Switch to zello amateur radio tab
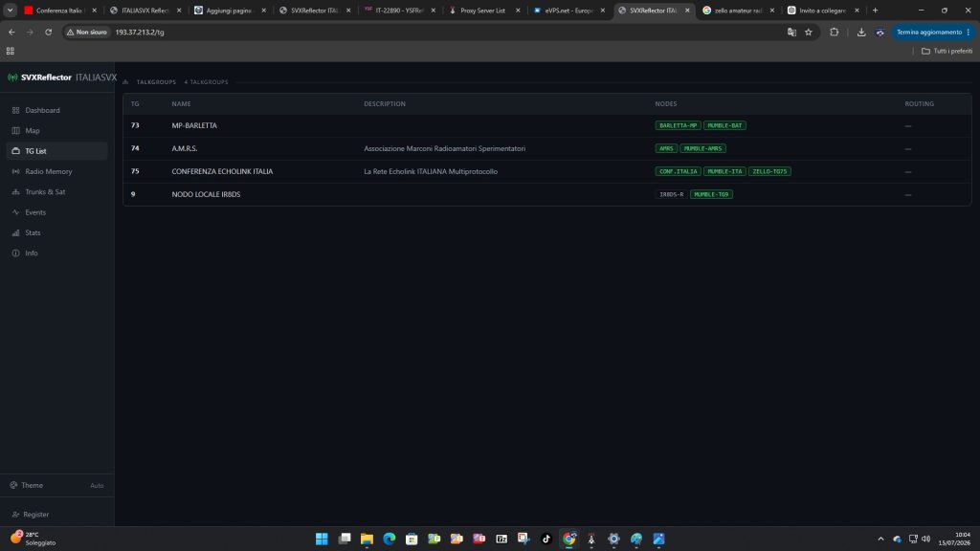The image size is (980, 551). pyautogui.click(x=739, y=10)
